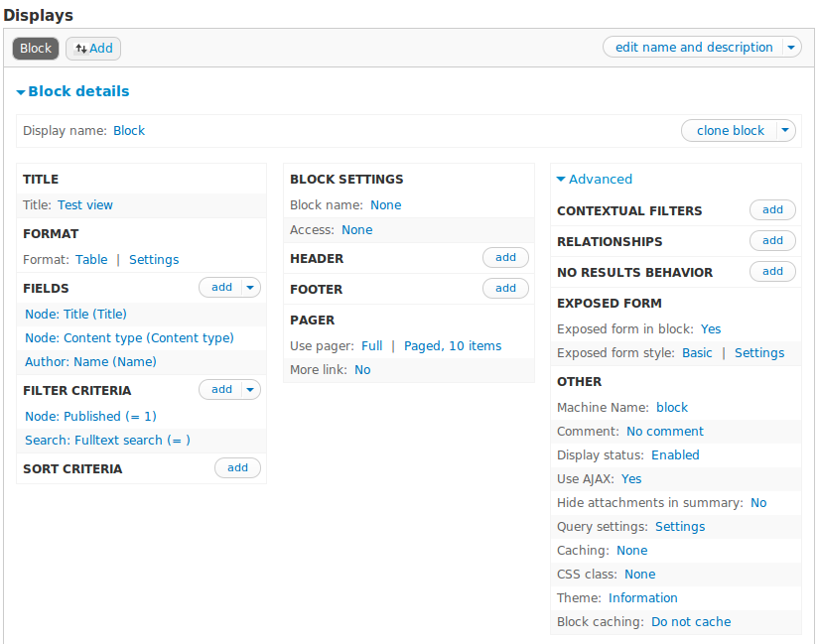Open the Test view title link
This screenshot has height=644, width=818.
[85, 205]
